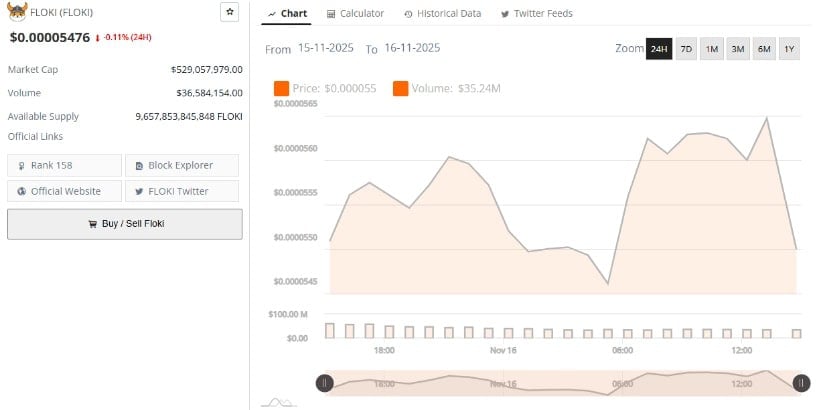Open the Historical Data tab
Screen dimensions: 825x410
pos(442,14)
